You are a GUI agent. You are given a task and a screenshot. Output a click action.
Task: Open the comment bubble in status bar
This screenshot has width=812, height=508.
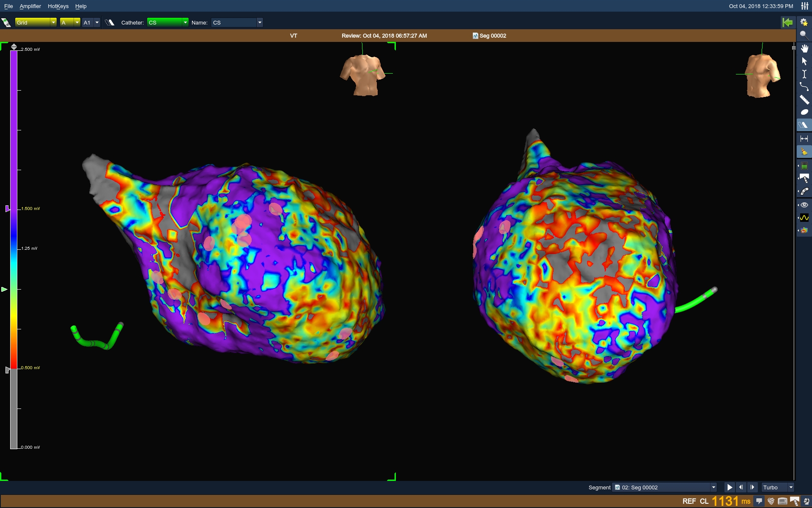pos(759,501)
